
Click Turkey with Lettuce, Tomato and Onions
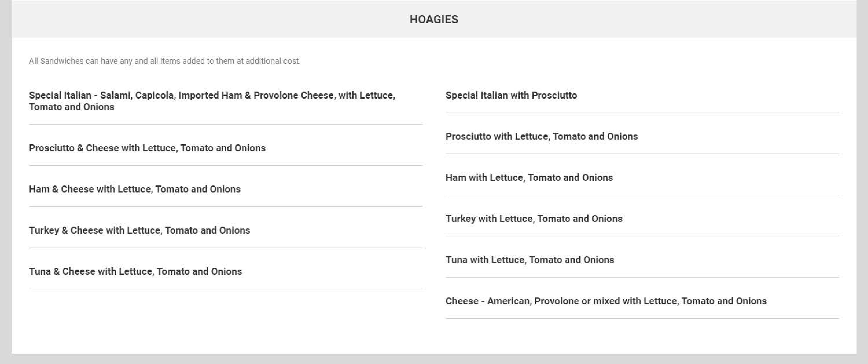(534, 219)
